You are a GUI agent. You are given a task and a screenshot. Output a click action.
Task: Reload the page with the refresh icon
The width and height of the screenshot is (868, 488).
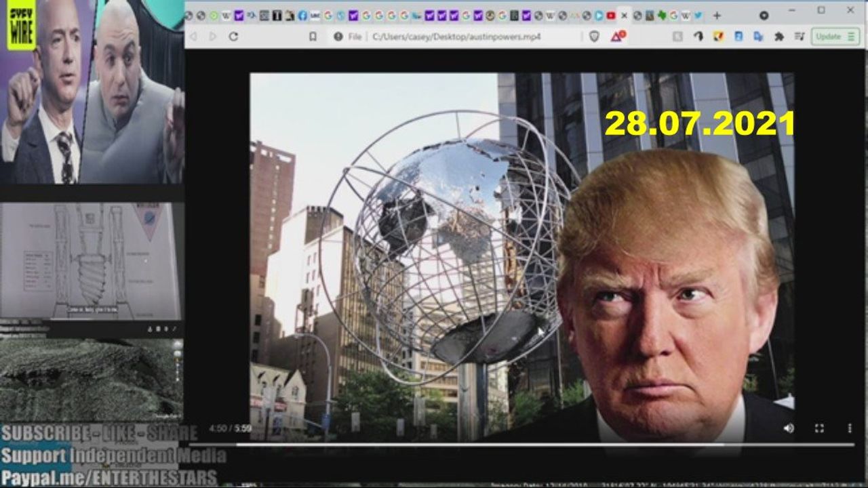(233, 37)
